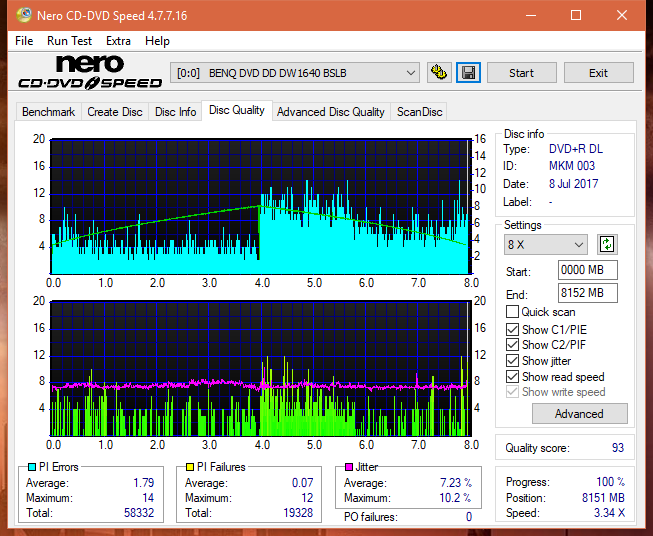This screenshot has width=653, height=536.
Task: Select the Disc Quality tab
Action: (237, 110)
